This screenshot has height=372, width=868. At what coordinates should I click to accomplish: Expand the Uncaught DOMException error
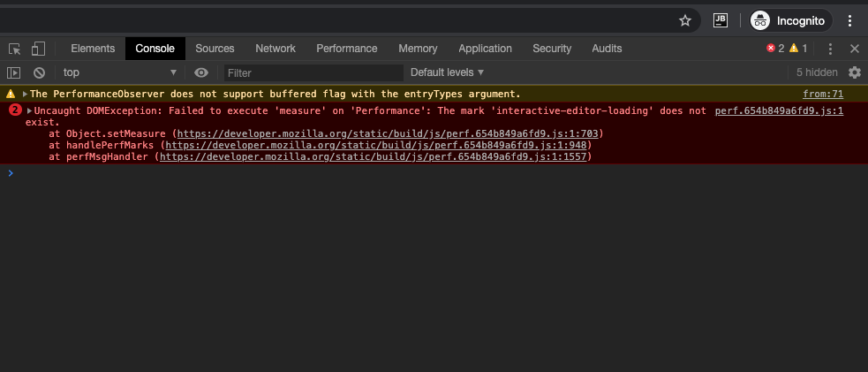click(30, 110)
